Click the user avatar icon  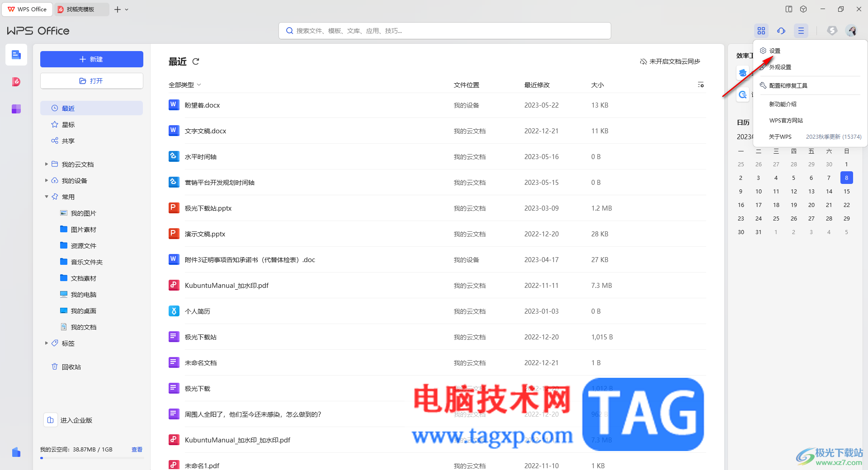pos(852,31)
